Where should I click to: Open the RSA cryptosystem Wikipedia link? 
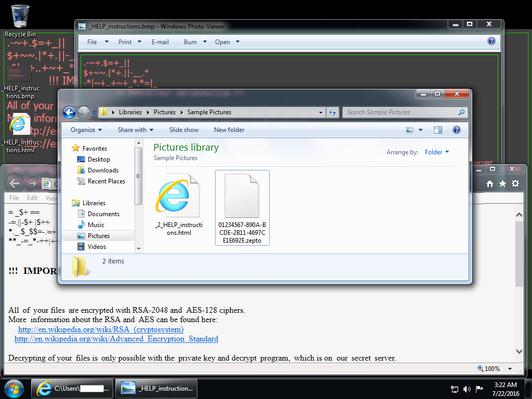coord(101,329)
